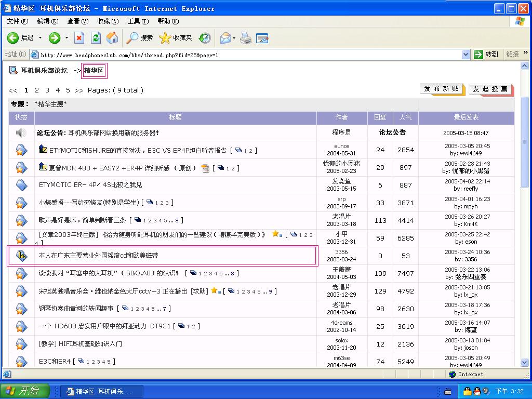Open the 工具(T) menu
Viewport: 532px width, 399px height.
point(138,21)
